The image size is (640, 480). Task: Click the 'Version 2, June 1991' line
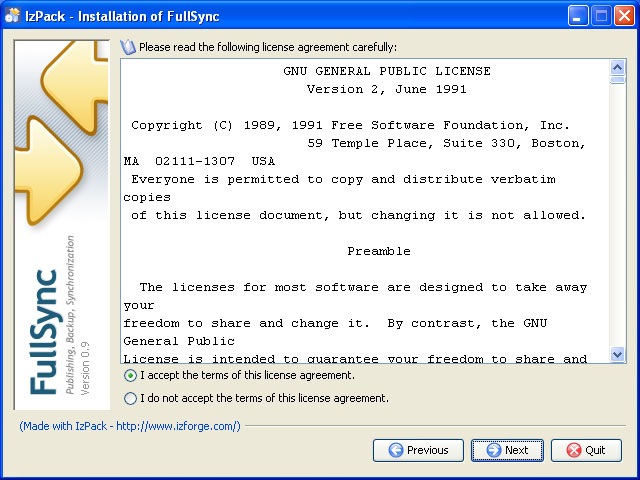coord(387,89)
